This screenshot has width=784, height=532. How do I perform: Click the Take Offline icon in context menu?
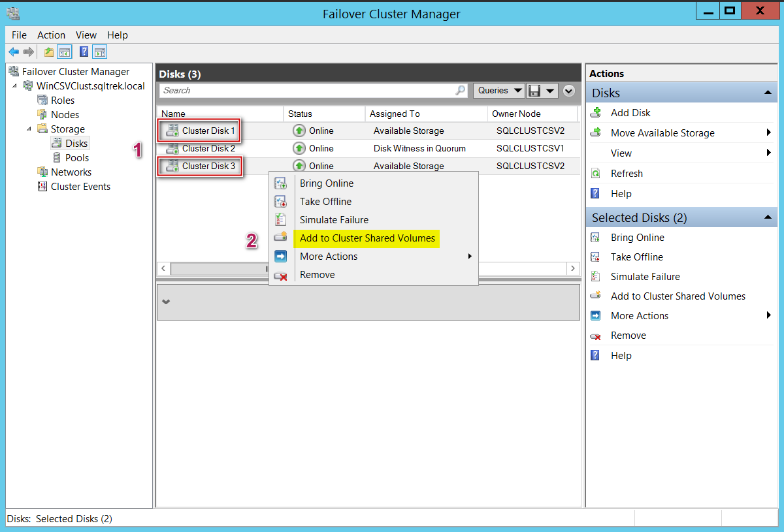click(x=280, y=202)
